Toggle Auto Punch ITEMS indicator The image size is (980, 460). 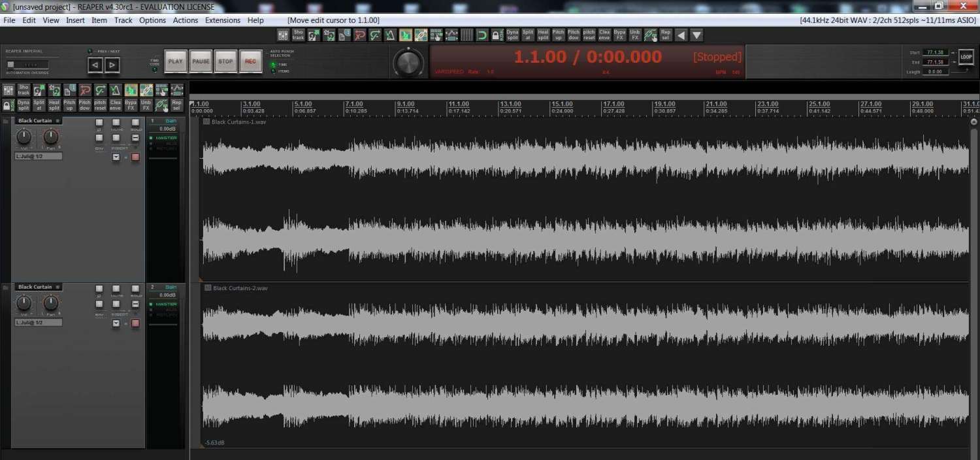tap(273, 71)
